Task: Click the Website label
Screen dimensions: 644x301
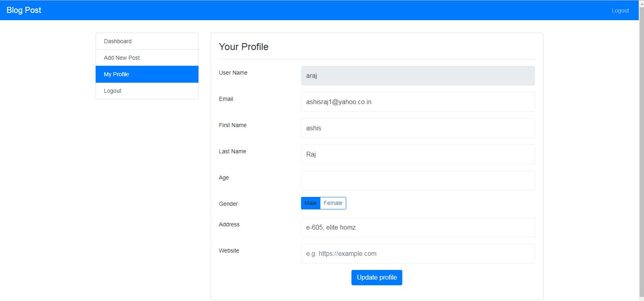Action: click(229, 251)
